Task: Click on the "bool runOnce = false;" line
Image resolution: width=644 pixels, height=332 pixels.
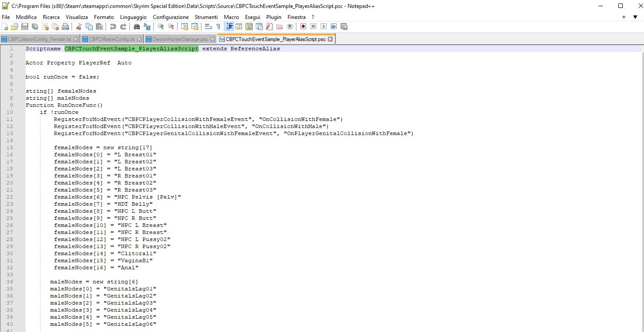Action: (x=63, y=77)
